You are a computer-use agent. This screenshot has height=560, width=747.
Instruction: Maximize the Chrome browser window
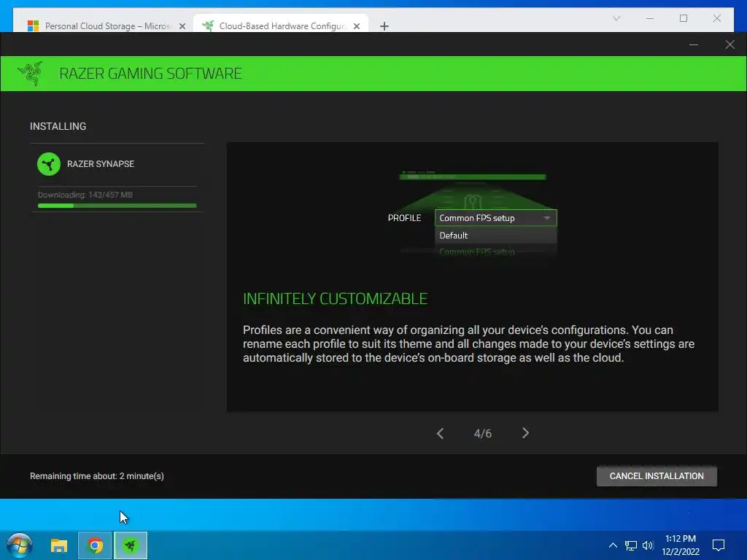tap(683, 18)
